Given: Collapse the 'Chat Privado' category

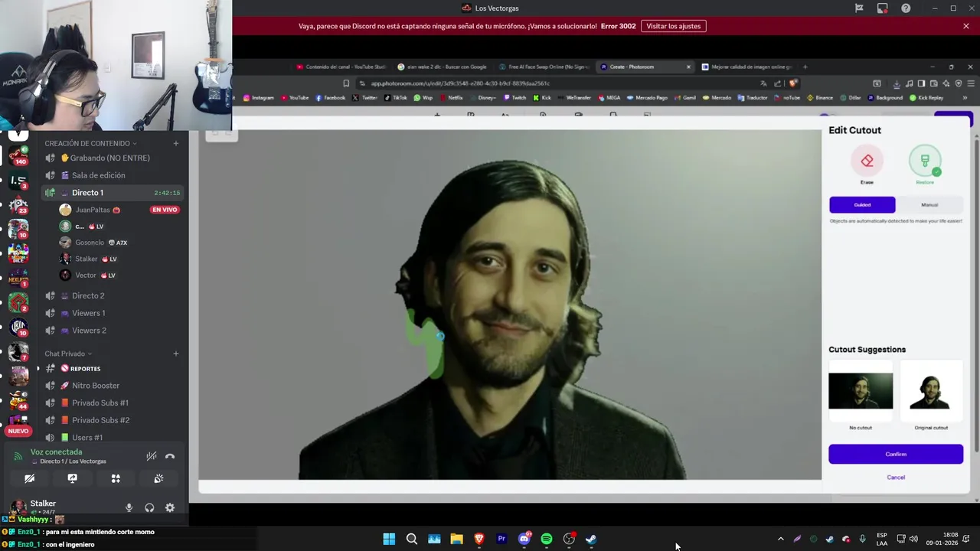Looking at the screenshot, I should [x=67, y=354].
